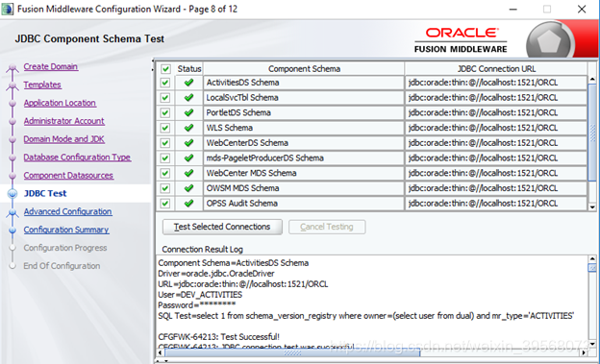Click the Cancel Testing button

(x=327, y=227)
